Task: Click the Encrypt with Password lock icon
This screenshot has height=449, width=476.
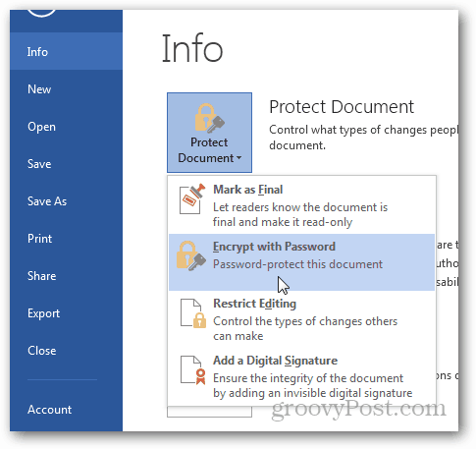Action: (191, 255)
